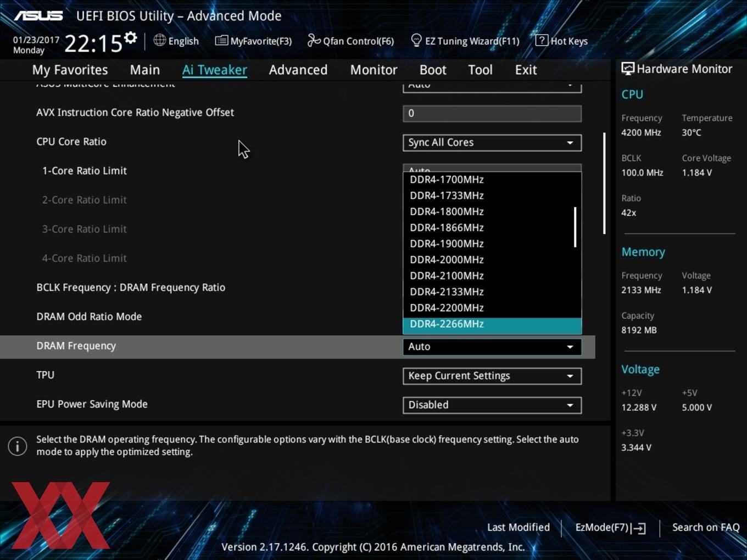Select the CPU Core Ratio label

click(71, 142)
